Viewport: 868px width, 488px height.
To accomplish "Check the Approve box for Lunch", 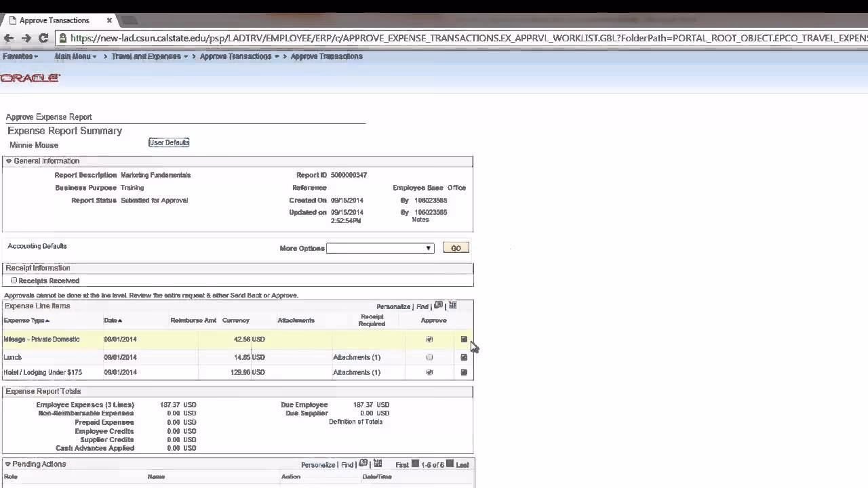I will pyautogui.click(x=429, y=357).
